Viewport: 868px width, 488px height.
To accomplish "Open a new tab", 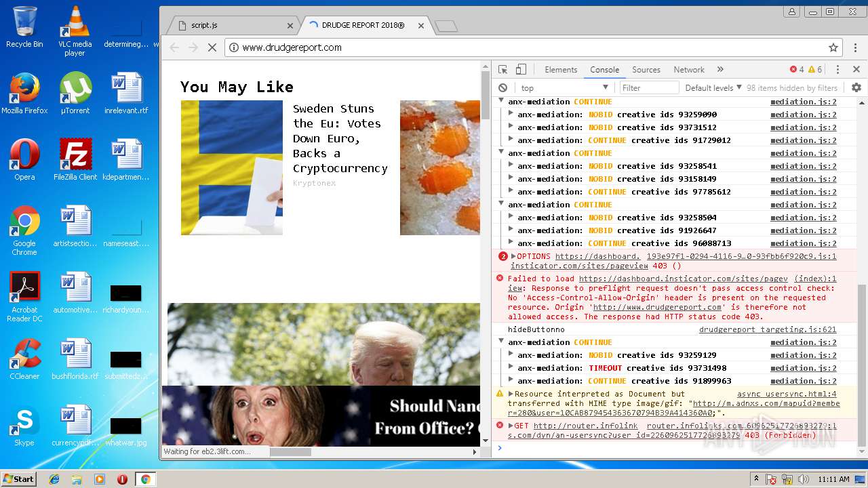I will [446, 26].
